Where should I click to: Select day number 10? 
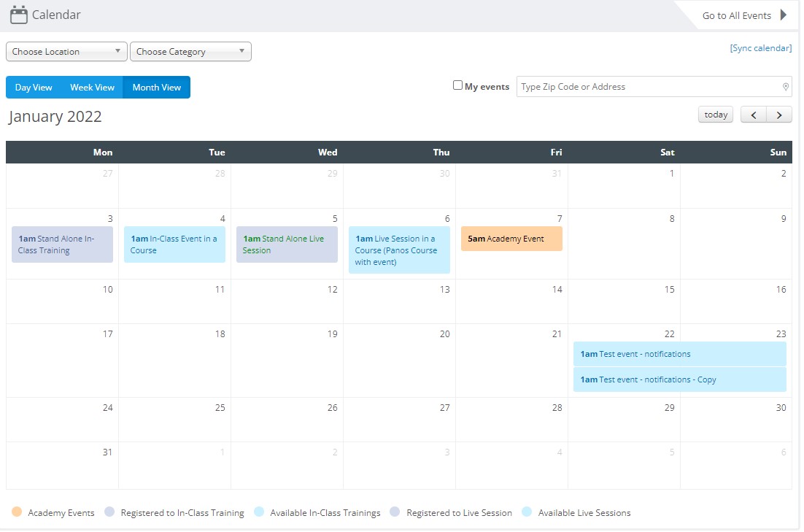pyautogui.click(x=108, y=289)
